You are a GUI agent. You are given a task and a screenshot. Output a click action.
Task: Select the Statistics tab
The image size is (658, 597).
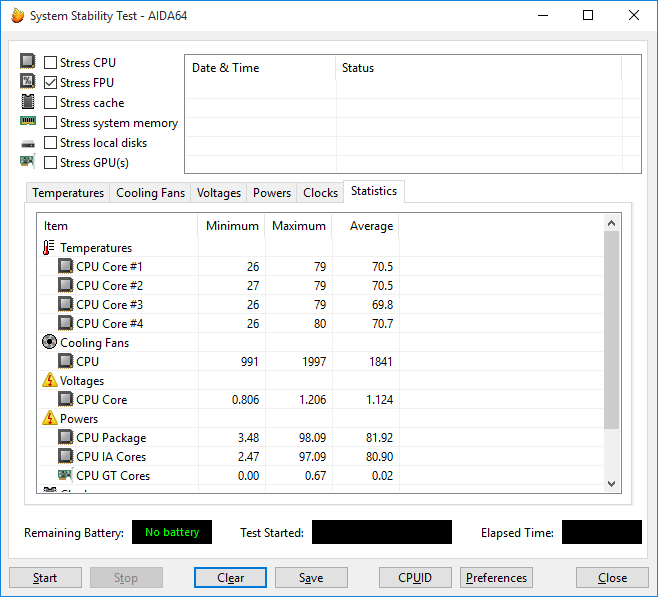pyautogui.click(x=374, y=191)
